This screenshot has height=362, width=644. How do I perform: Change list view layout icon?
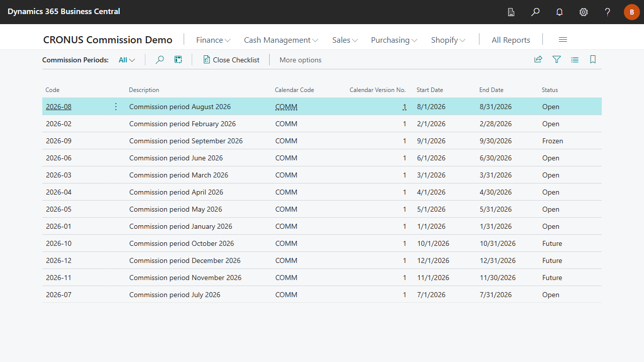pos(575,59)
